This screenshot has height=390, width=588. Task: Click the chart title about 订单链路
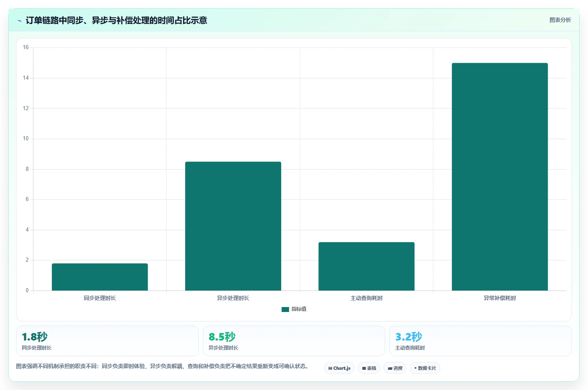coord(116,20)
